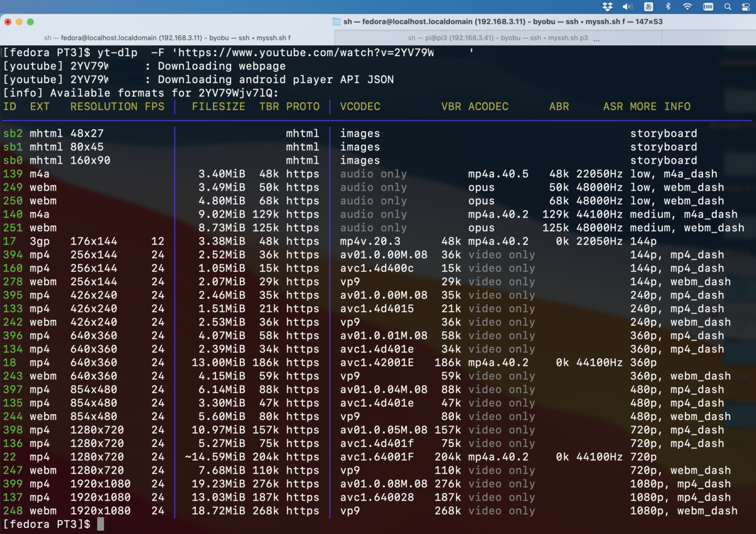The height and width of the screenshot is (534, 756).
Task: Minimize the terminal window with yellow button
Action: point(20,21)
